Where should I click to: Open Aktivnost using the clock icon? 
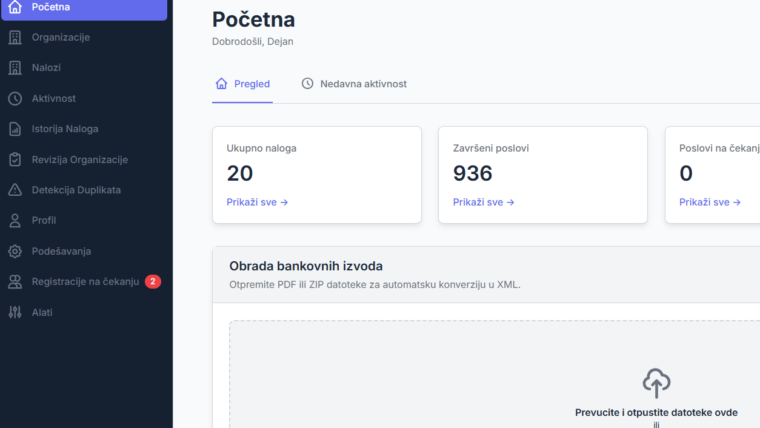click(14, 99)
